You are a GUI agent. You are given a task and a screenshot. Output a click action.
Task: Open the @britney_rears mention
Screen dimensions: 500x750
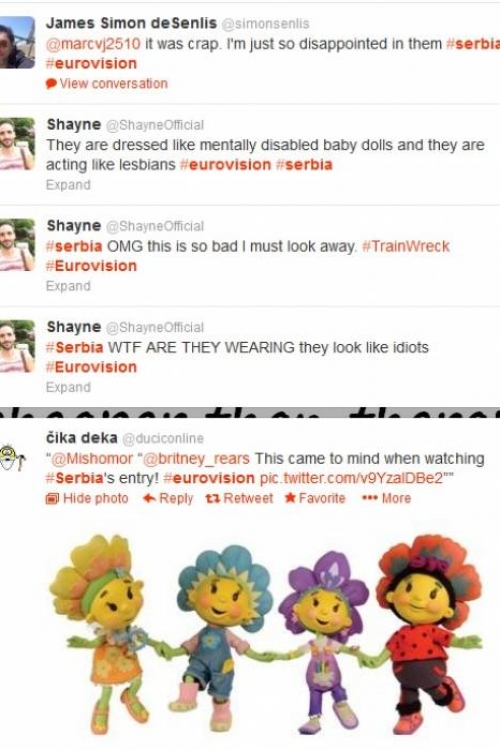point(196,458)
